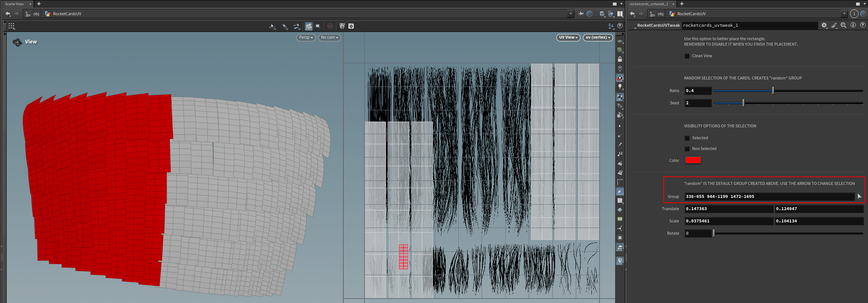Show node info via the i icon
This screenshot has height=303, width=868.
pos(853,25)
